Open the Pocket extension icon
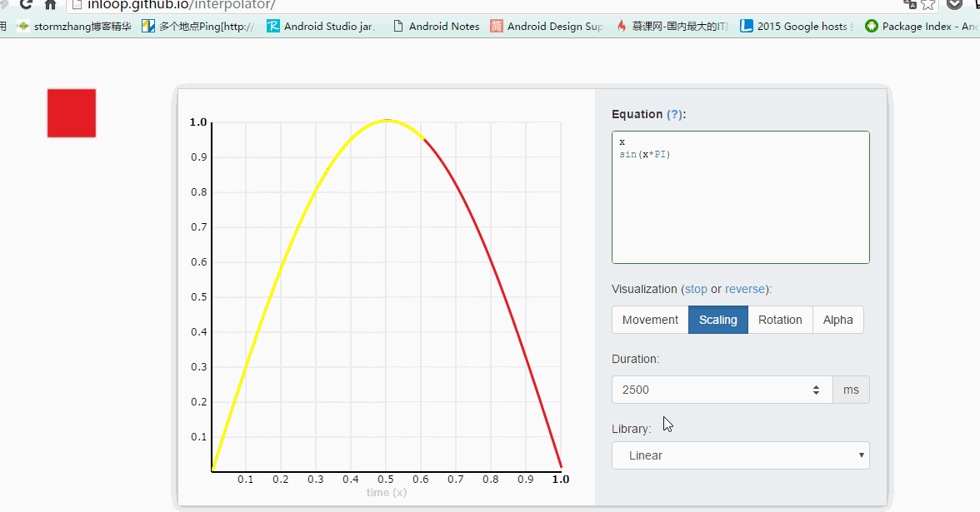980x512 pixels. [x=954, y=4]
